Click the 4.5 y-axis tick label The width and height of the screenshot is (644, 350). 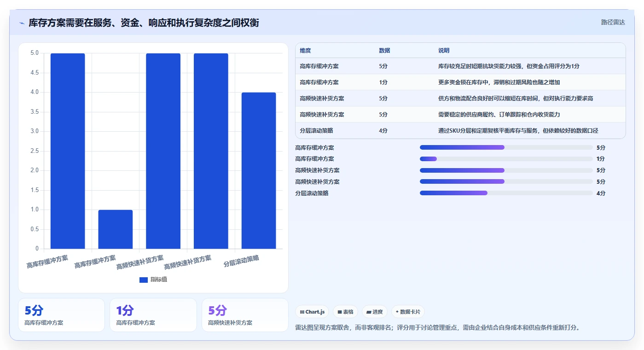point(35,73)
